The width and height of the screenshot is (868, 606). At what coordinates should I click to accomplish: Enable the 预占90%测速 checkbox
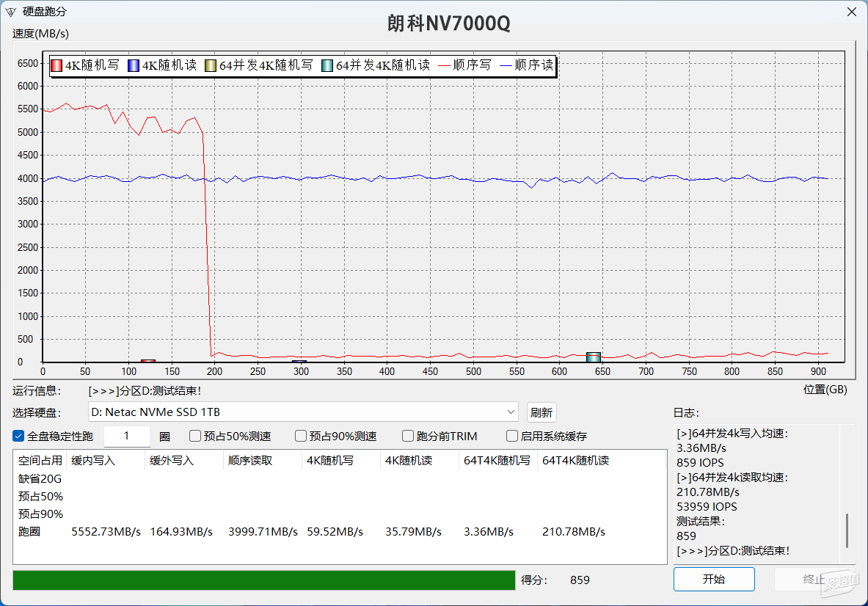(x=301, y=436)
